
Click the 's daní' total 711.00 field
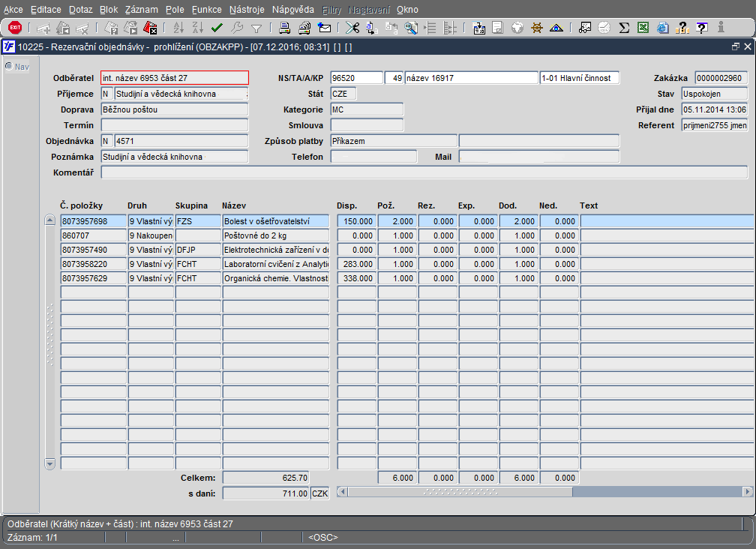click(x=265, y=493)
